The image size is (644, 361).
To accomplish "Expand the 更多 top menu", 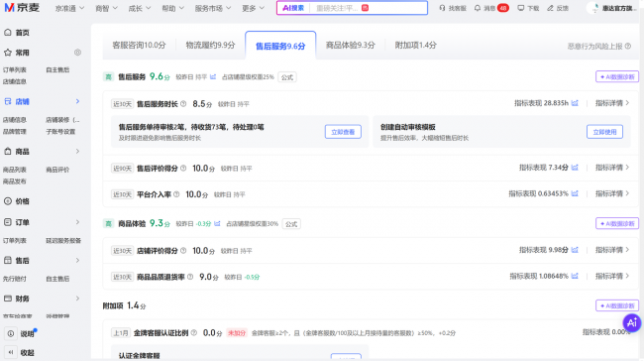I will point(253,8).
